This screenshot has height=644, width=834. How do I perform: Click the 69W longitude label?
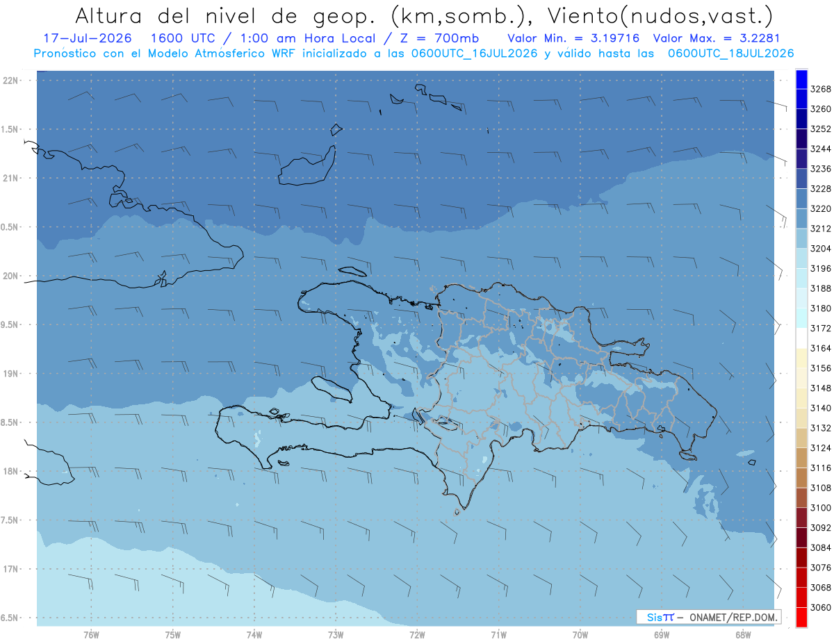pos(662,634)
